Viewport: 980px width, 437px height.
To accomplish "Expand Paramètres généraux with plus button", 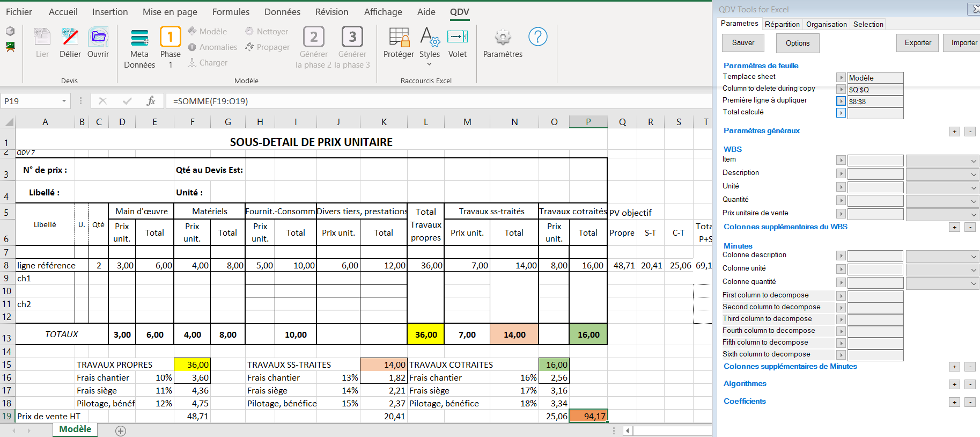I will 954,132.
